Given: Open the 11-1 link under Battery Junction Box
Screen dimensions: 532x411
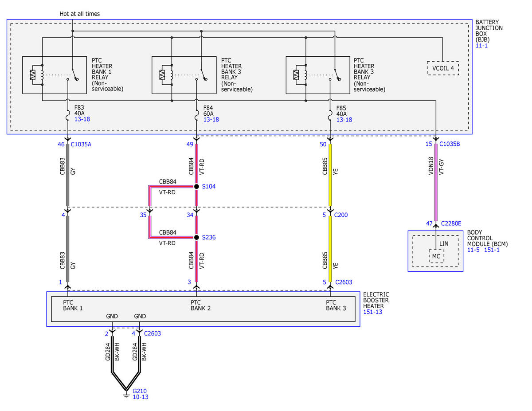Looking at the screenshot, I should pos(481,45).
